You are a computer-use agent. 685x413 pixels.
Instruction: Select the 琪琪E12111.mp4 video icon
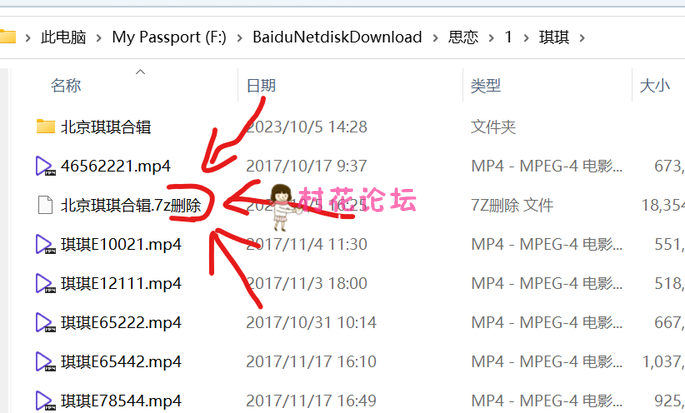click(x=45, y=283)
